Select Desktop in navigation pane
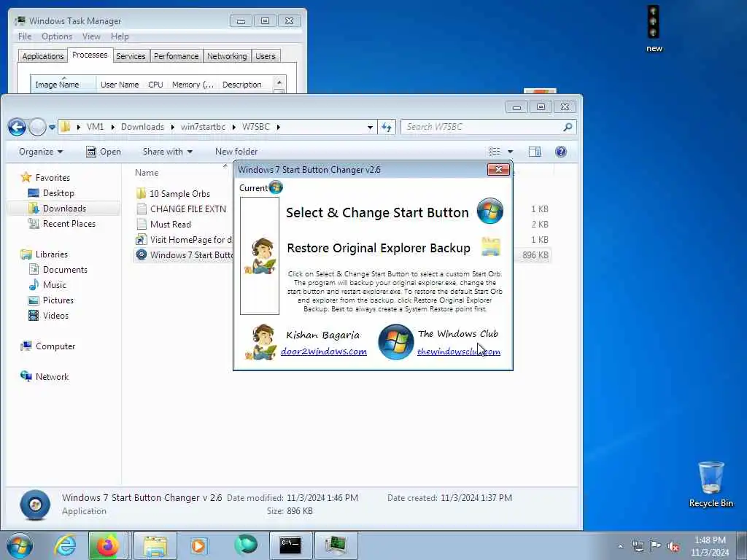Viewport: 747px width, 560px height. [58, 192]
